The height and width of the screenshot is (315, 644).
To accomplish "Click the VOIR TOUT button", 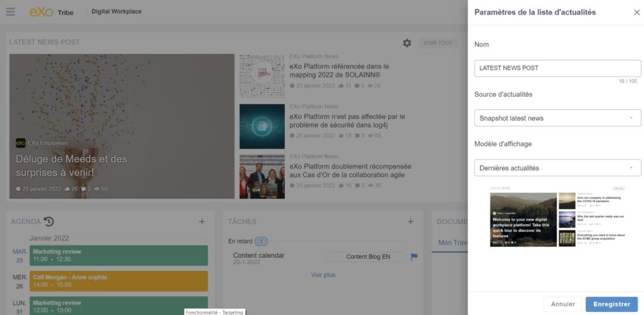I will [438, 43].
